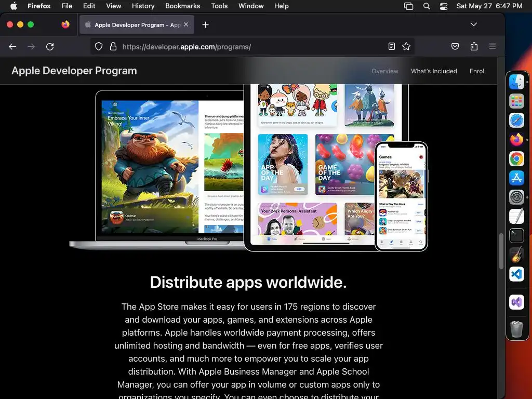The width and height of the screenshot is (532, 399).
Task: Bookmark this page with the star icon
Action: (x=406, y=46)
